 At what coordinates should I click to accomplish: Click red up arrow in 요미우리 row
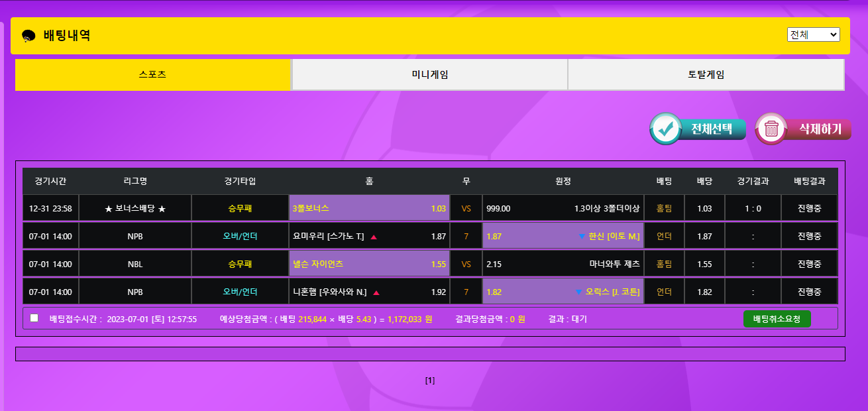[374, 237]
